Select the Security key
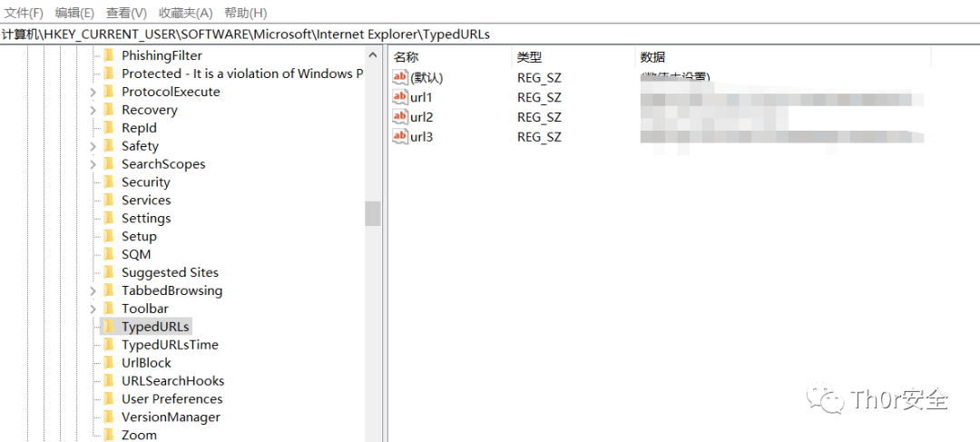980x442 pixels. click(145, 182)
